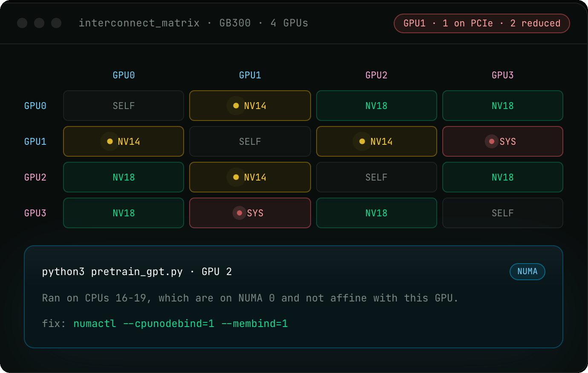Image resolution: width=588 pixels, height=373 pixels.
Task: Open the GPU0 row to GPU2 column NV18 cell
Action: click(x=376, y=106)
